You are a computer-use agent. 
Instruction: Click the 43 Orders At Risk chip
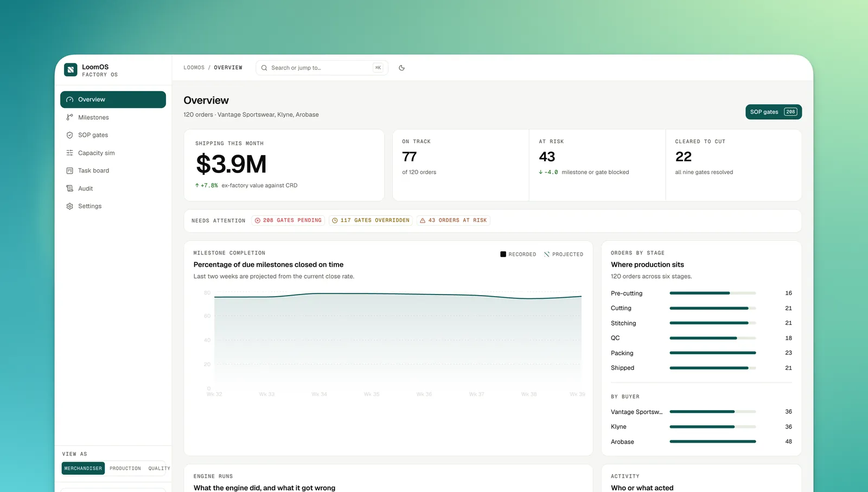454,221
